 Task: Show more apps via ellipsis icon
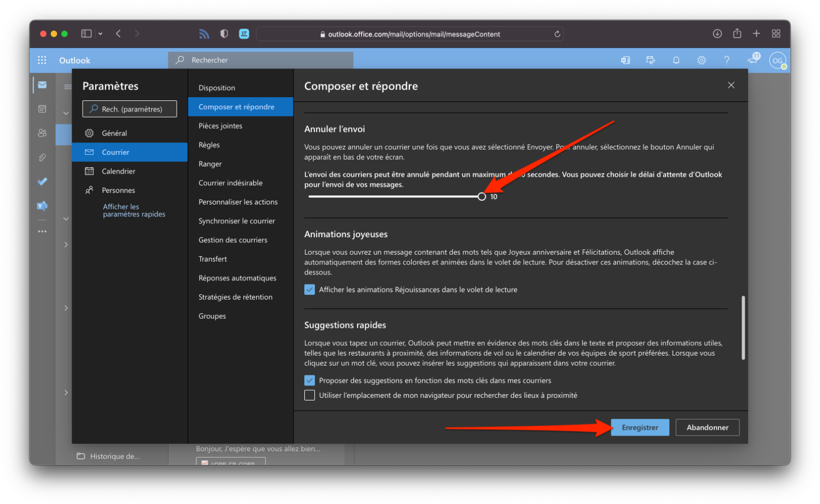[x=42, y=231]
